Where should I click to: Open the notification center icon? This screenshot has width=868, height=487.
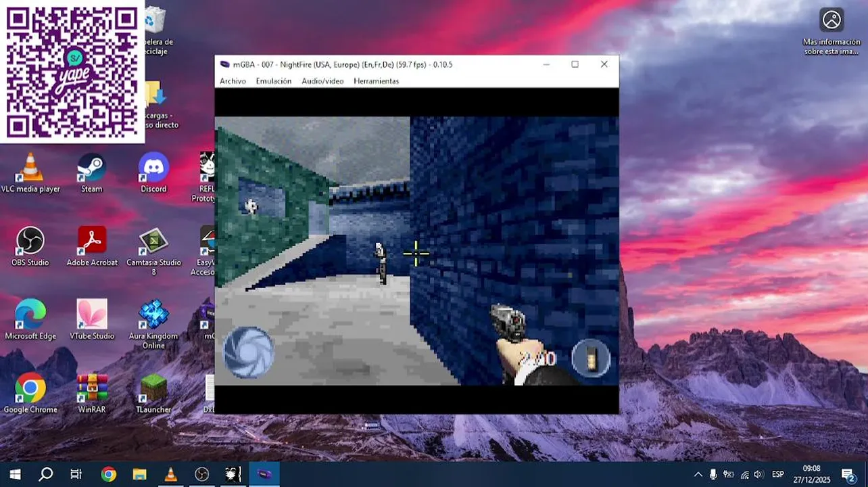[848, 474]
